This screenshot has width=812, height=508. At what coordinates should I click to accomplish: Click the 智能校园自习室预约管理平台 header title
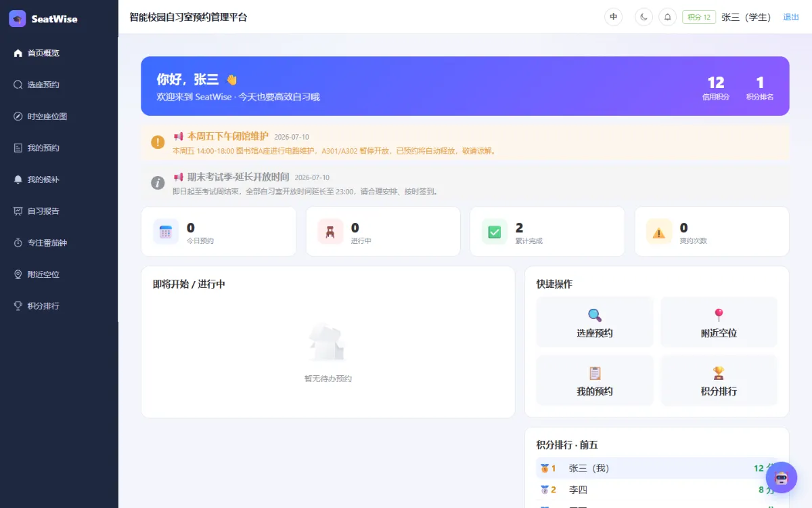pyautogui.click(x=188, y=17)
